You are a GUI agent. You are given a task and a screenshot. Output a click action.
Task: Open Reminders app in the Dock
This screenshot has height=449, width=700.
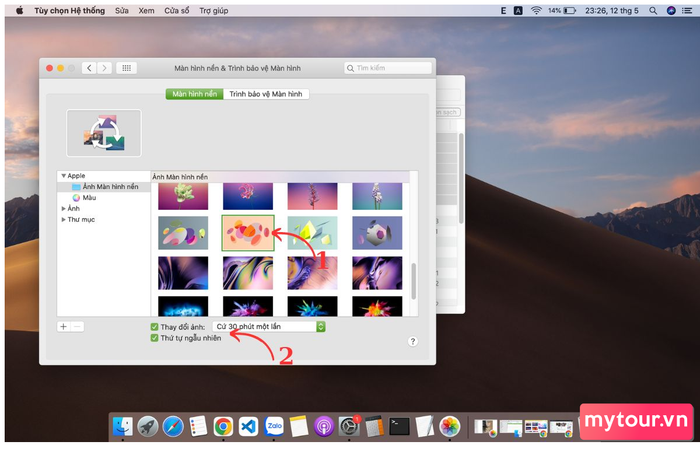[x=198, y=426]
